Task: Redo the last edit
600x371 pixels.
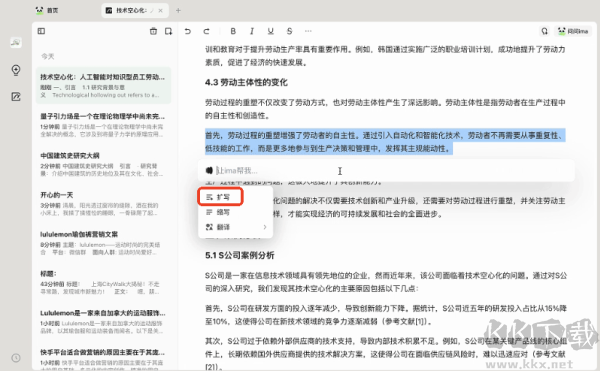Action: 207,31
